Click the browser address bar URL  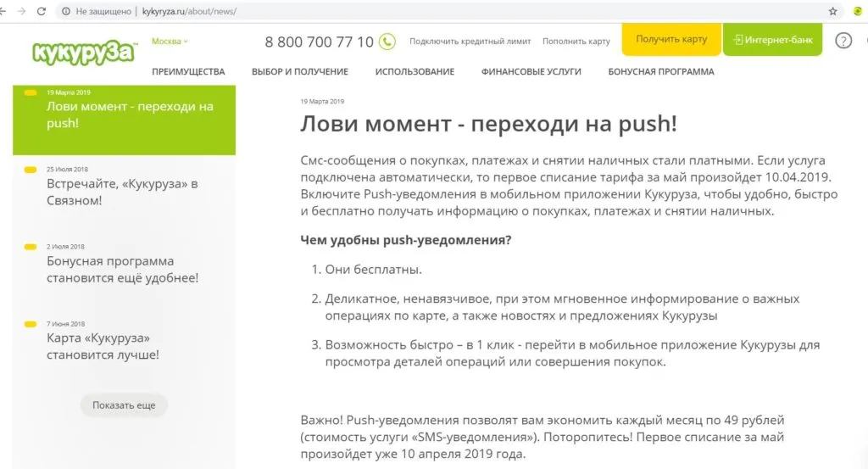189,11
